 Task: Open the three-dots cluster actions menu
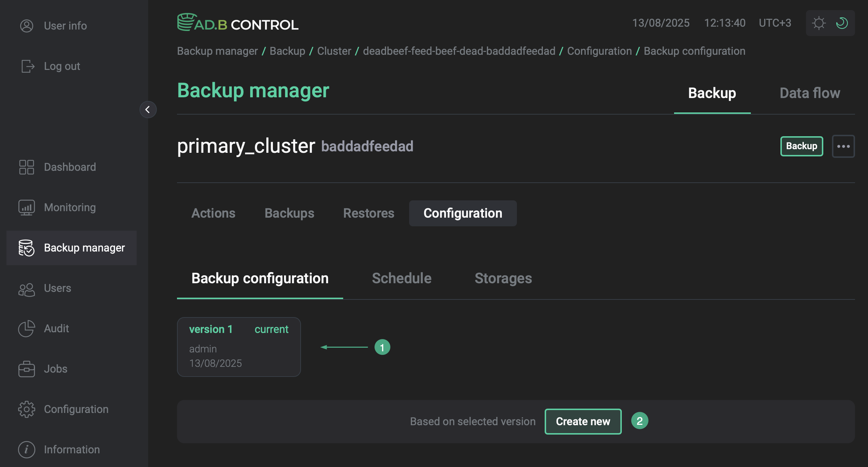coord(843,146)
